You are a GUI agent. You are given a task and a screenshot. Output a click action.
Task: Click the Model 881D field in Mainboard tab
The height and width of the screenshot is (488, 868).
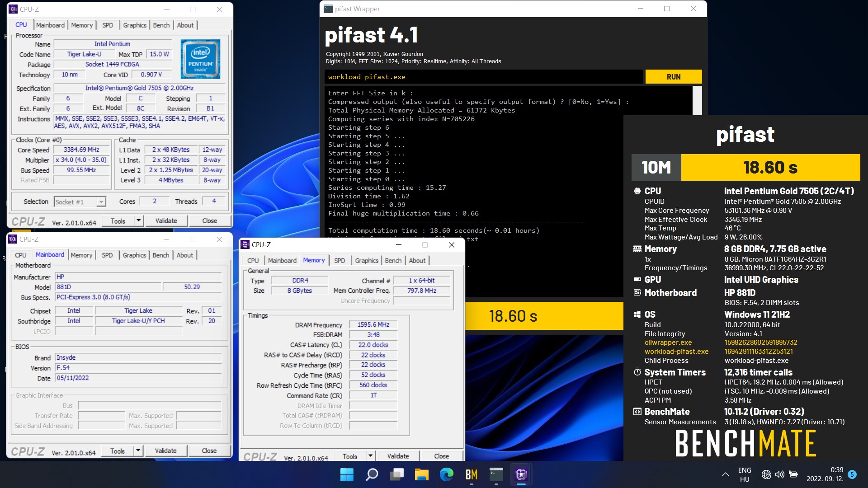tap(108, 287)
